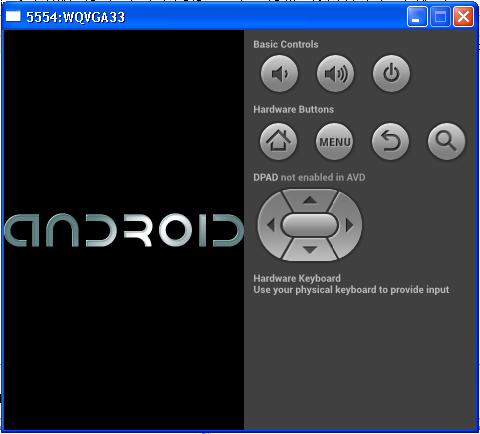Screen dimensions: 480x434
Task: Click the DPAD left arrow
Action: click(x=271, y=225)
